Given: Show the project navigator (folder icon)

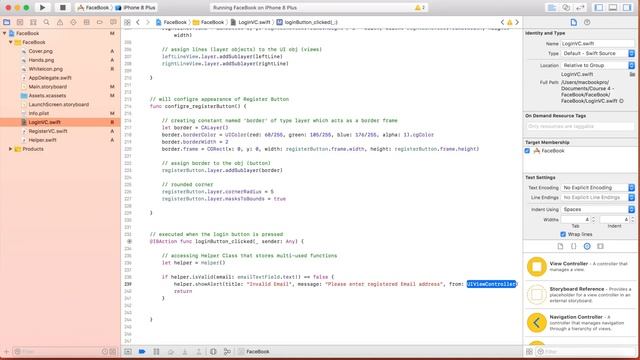Looking at the screenshot, I should click(x=7, y=22).
